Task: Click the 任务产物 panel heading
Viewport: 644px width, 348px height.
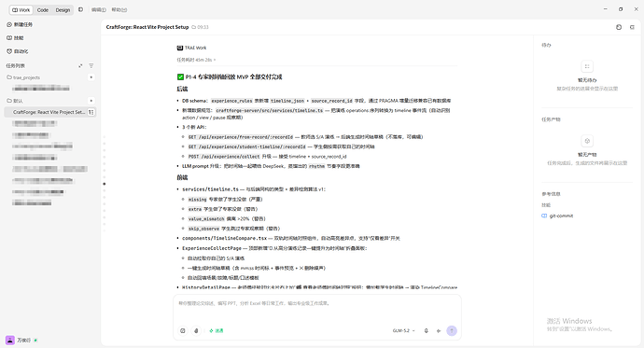Action: click(x=551, y=119)
